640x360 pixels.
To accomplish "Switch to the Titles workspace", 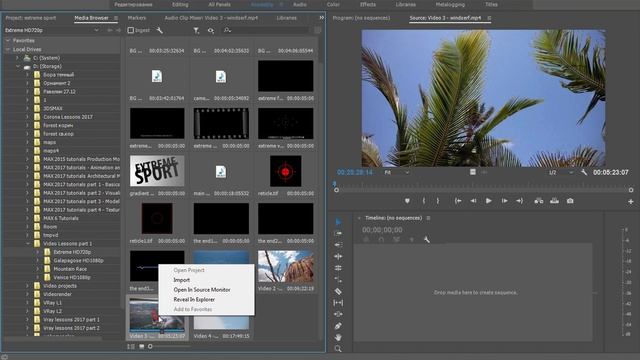I will 491,4.
